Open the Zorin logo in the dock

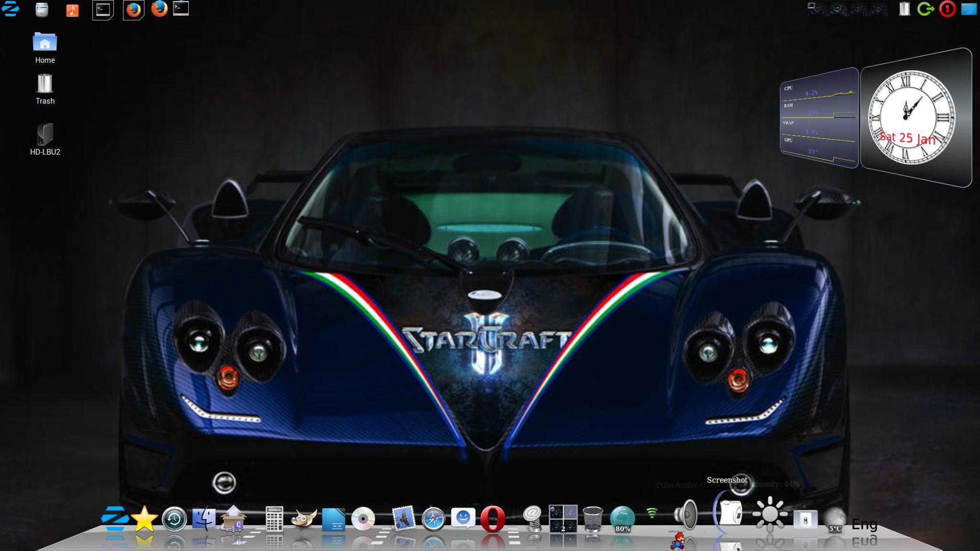tap(115, 519)
